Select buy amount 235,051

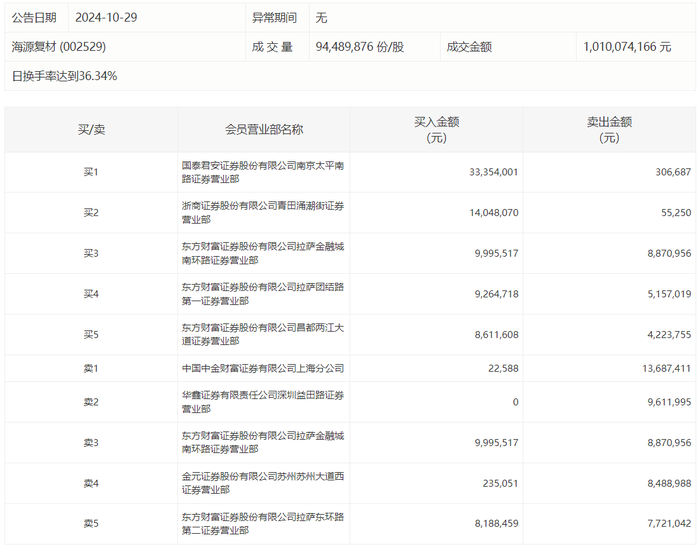[500, 483]
